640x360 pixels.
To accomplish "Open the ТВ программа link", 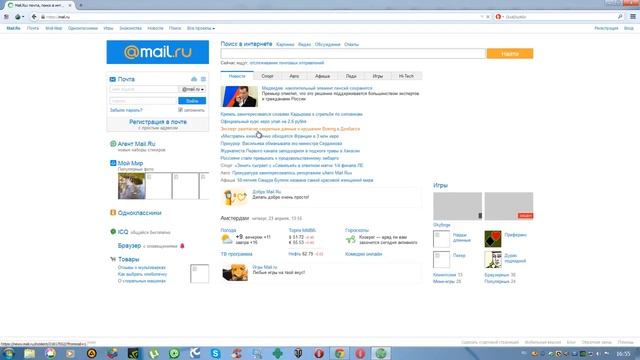I will (x=236, y=254).
